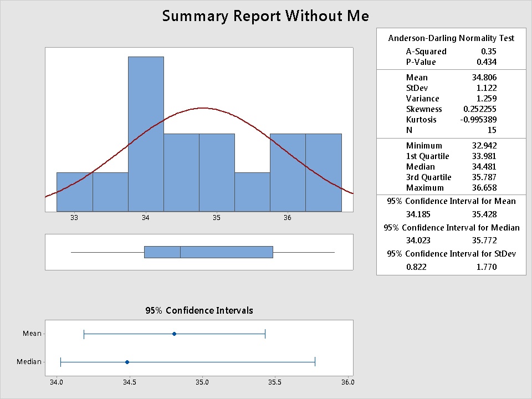Select the boxplot's interquartile box
532x399 pixels.
[208, 252]
